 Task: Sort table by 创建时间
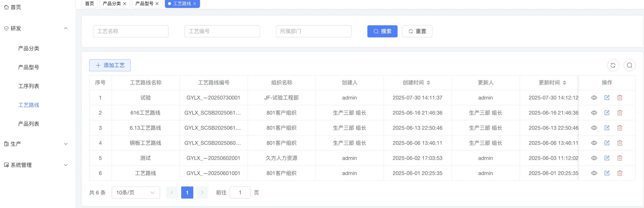tap(428, 83)
